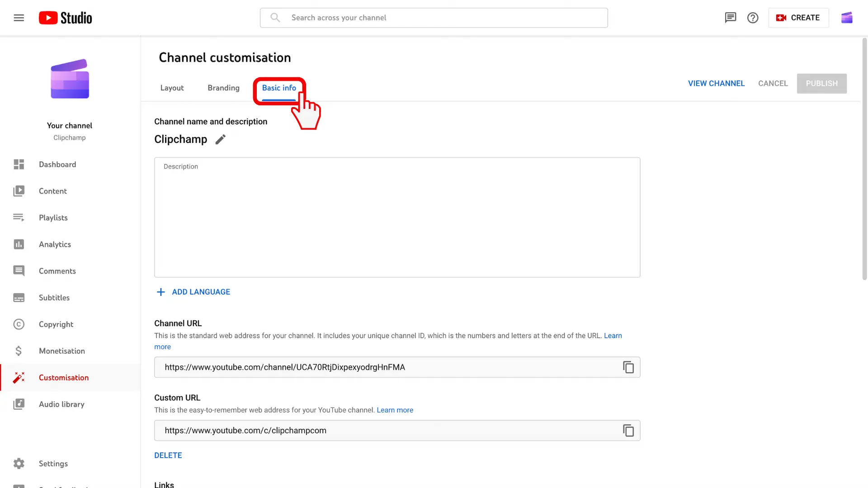
Task: Delete the custom URL
Action: pyautogui.click(x=167, y=455)
